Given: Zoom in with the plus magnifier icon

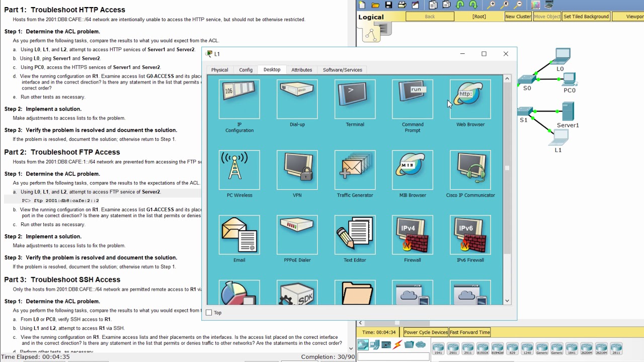Looking at the screenshot, I should [x=492, y=5].
